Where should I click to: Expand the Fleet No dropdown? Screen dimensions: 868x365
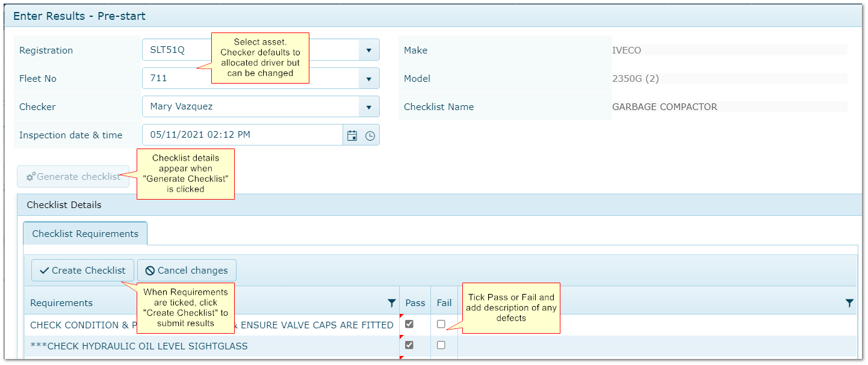(368, 79)
